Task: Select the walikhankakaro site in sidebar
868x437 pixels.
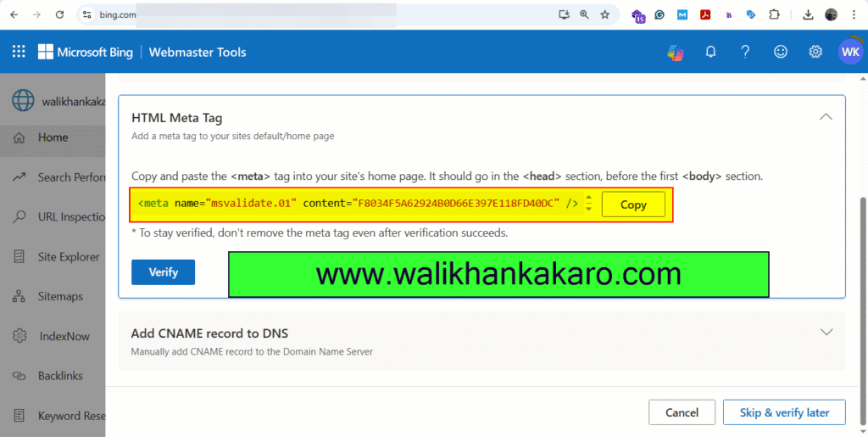Action: pyautogui.click(x=58, y=101)
